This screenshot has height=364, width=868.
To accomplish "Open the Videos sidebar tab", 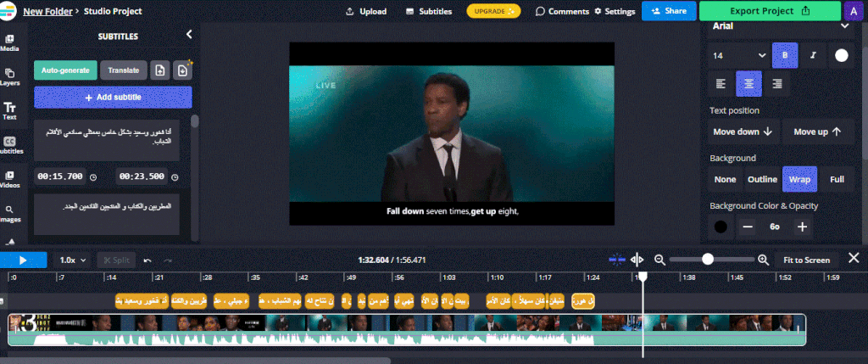I will point(9,180).
